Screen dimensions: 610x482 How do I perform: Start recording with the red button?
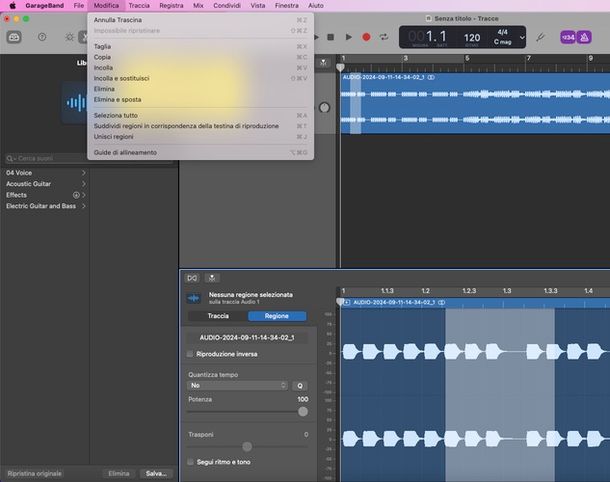pos(366,37)
